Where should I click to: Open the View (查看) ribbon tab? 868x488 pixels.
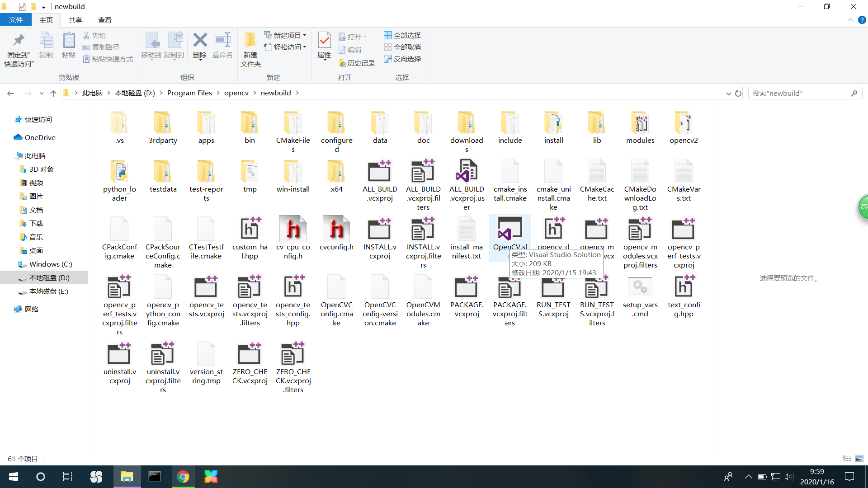(104, 20)
